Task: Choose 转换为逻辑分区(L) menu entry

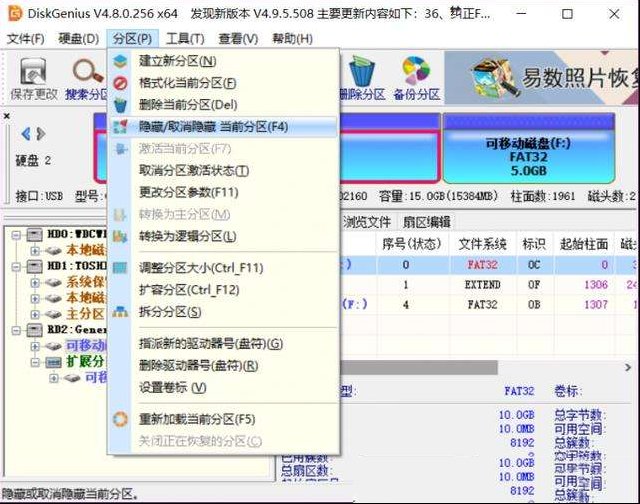Action: 223,236
